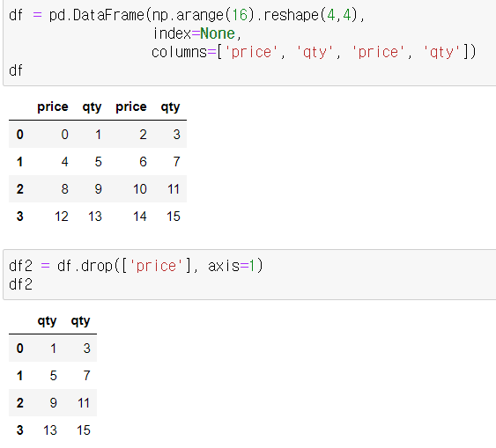
Task: Click the 'np.arange(16)' text in the code
Action: [x=204, y=15]
